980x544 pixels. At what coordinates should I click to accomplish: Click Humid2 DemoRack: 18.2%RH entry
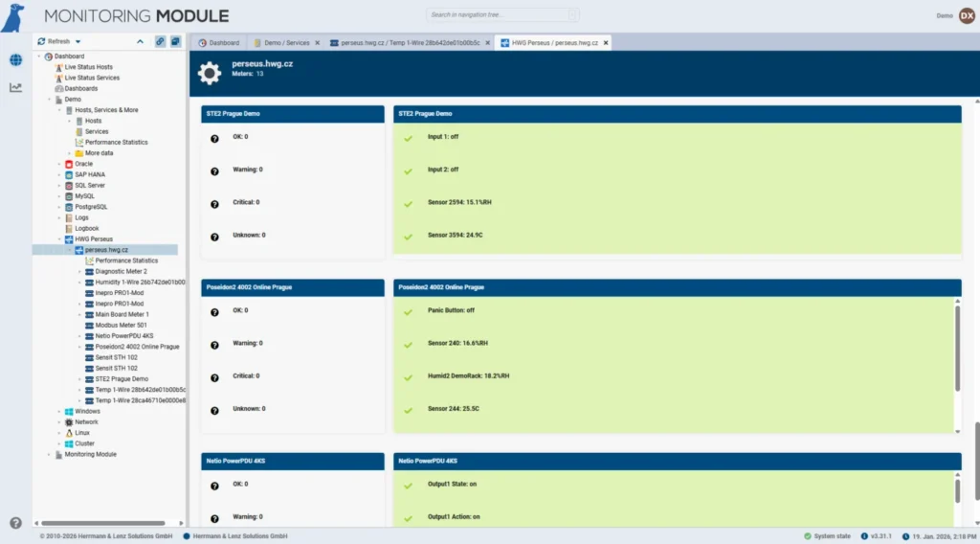pos(468,375)
